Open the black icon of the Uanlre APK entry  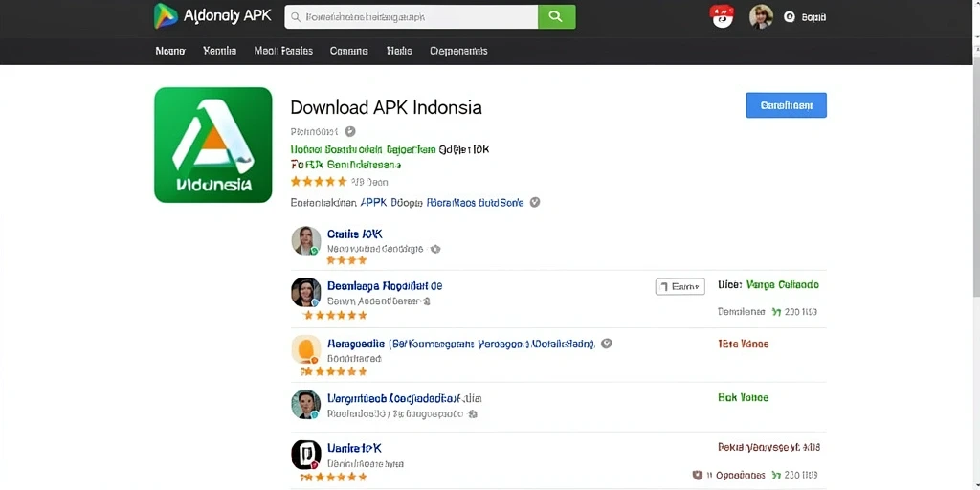tap(306, 455)
